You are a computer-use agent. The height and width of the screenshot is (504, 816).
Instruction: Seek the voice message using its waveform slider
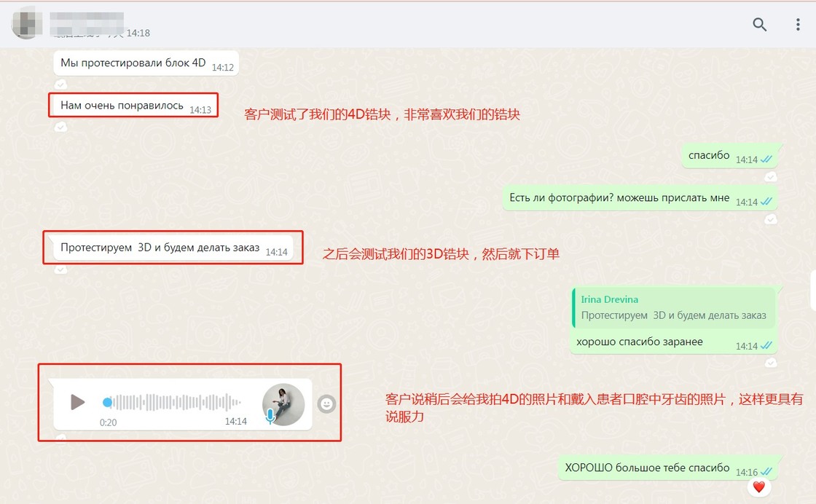click(x=175, y=401)
